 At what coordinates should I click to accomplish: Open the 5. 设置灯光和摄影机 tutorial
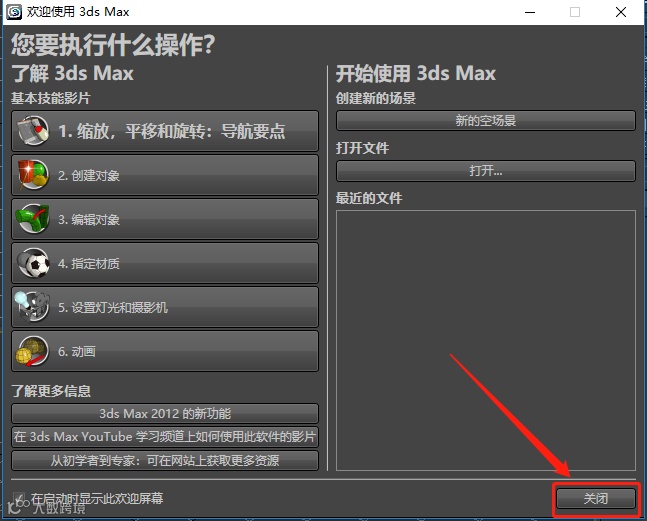click(x=165, y=307)
